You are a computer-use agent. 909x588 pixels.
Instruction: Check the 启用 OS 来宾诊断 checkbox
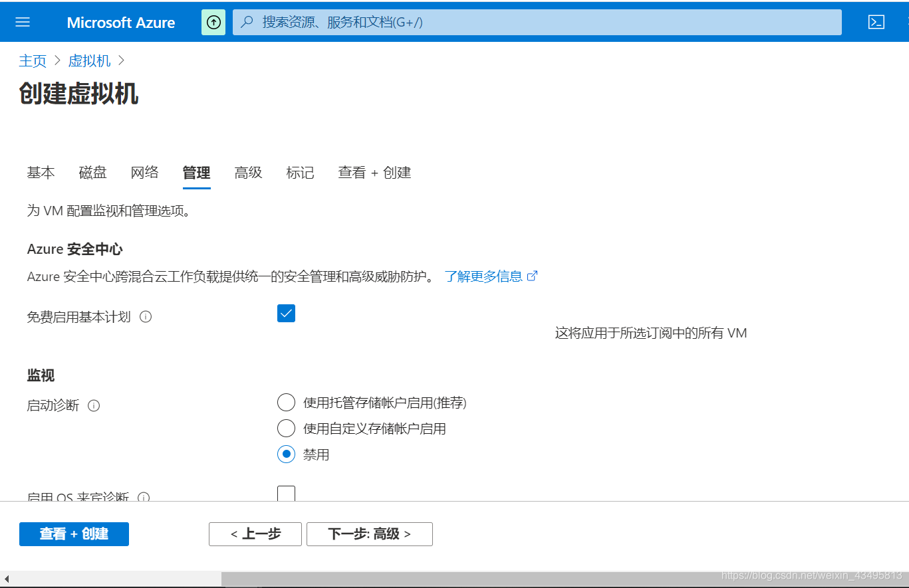pyautogui.click(x=286, y=494)
